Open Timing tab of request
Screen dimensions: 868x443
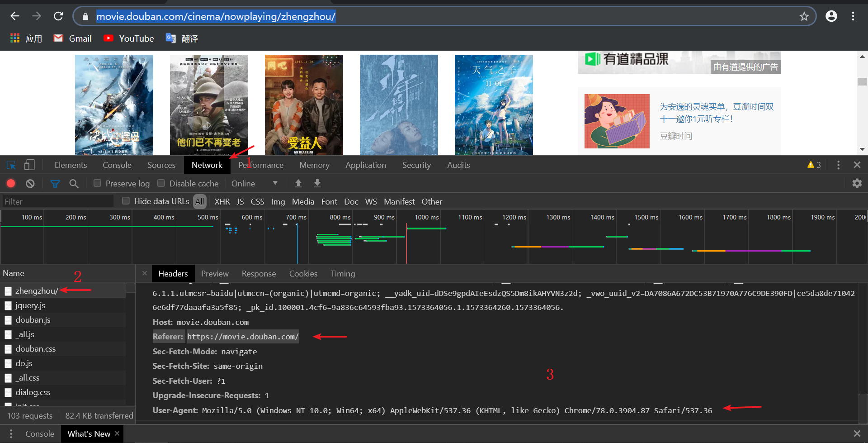(x=343, y=273)
